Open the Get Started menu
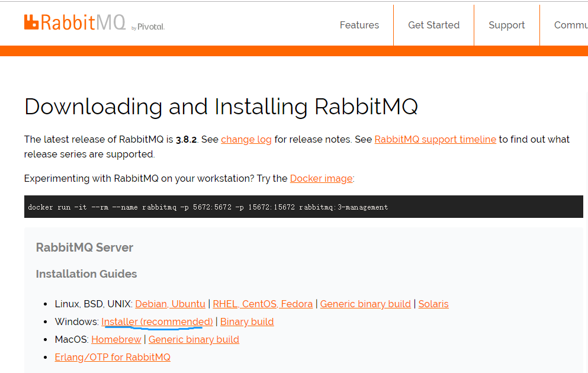The image size is (588, 373). (x=433, y=25)
